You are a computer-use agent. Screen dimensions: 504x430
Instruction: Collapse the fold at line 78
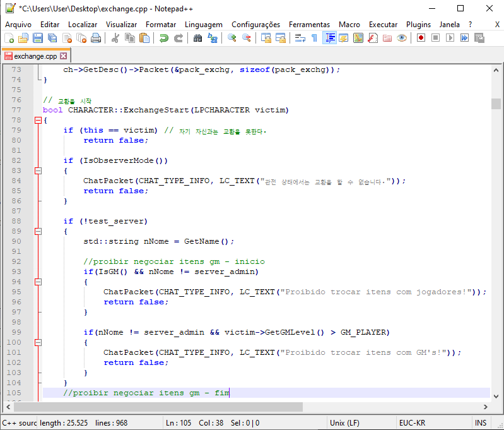click(38, 121)
